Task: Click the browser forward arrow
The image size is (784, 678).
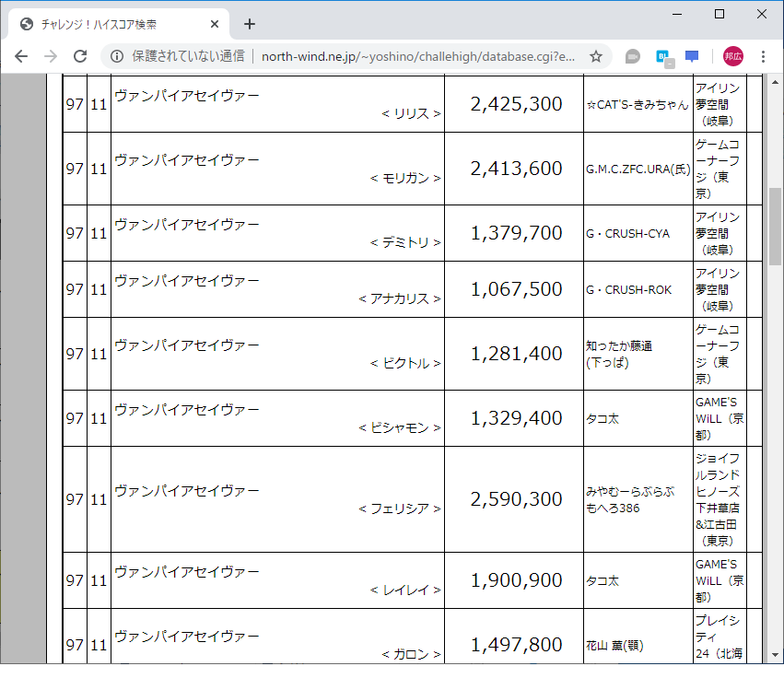Action: point(51,56)
